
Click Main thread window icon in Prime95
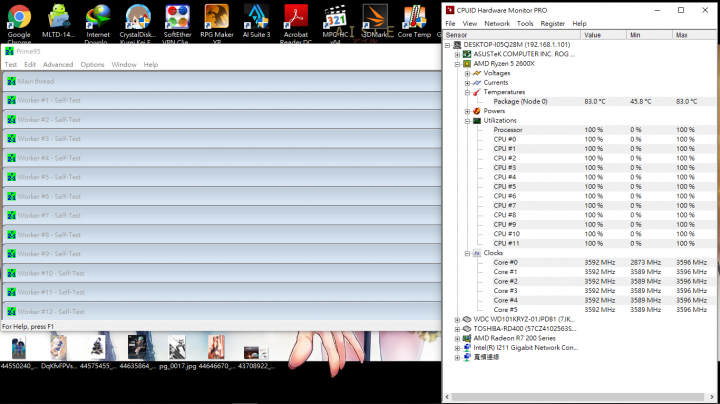pos(11,81)
